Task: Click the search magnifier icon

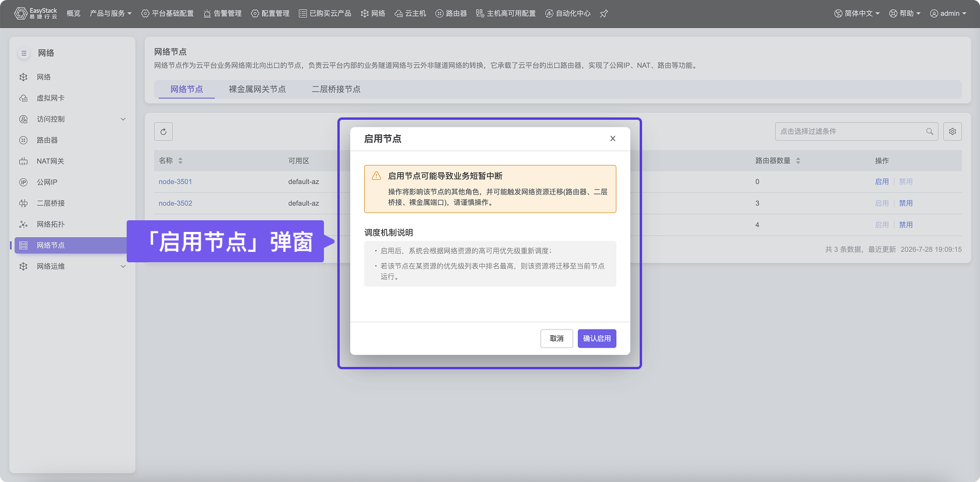Action: tap(930, 131)
